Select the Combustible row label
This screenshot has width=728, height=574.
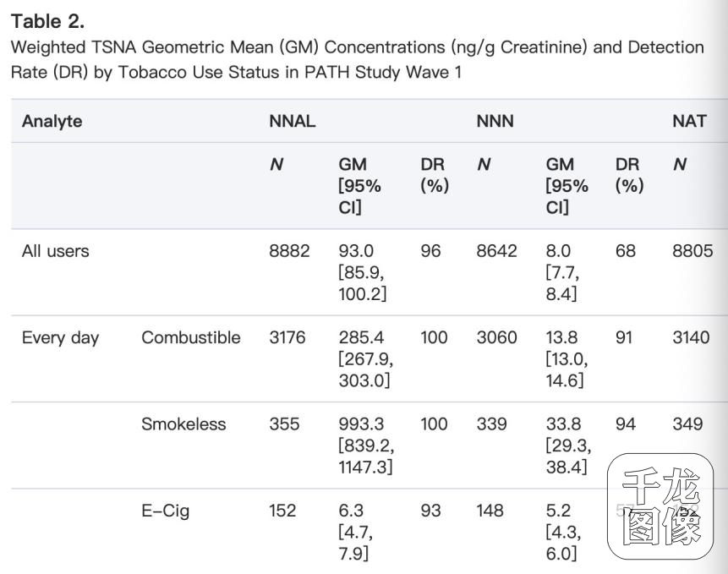190,338
